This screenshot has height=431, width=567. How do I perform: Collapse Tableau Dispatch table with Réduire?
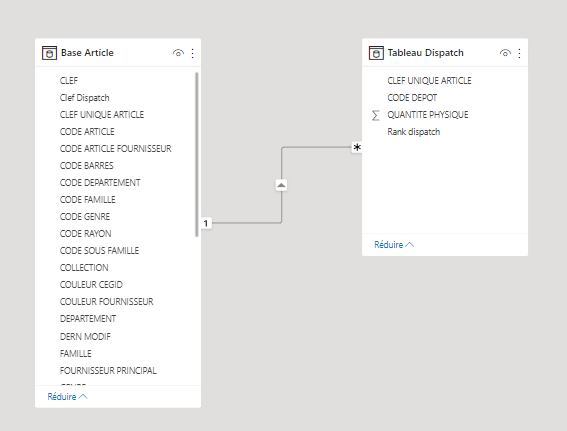click(x=394, y=244)
